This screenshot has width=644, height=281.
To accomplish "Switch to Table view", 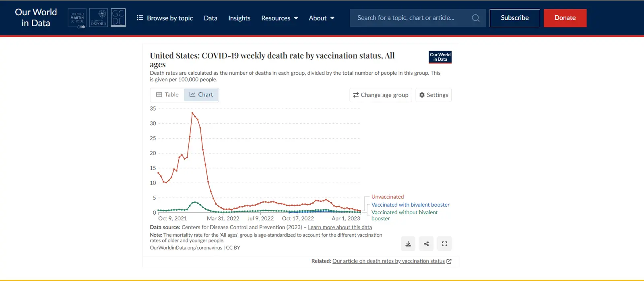I will point(167,95).
